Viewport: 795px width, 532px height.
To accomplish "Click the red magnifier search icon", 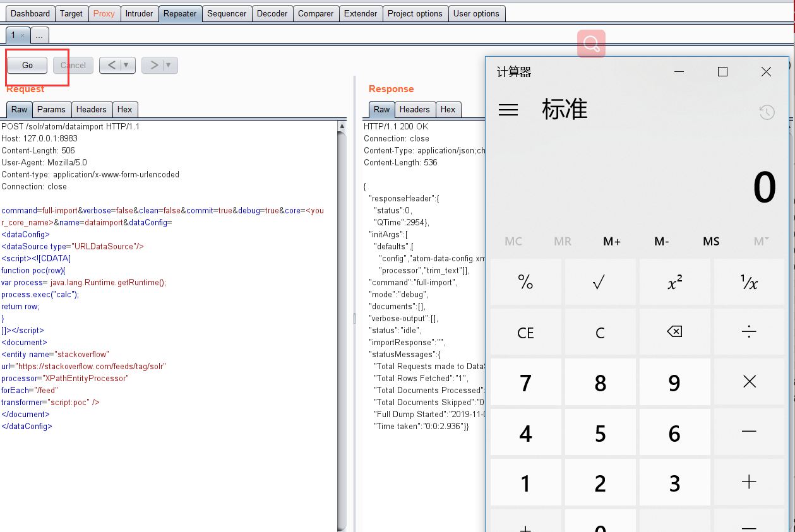I will tap(591, 44).
